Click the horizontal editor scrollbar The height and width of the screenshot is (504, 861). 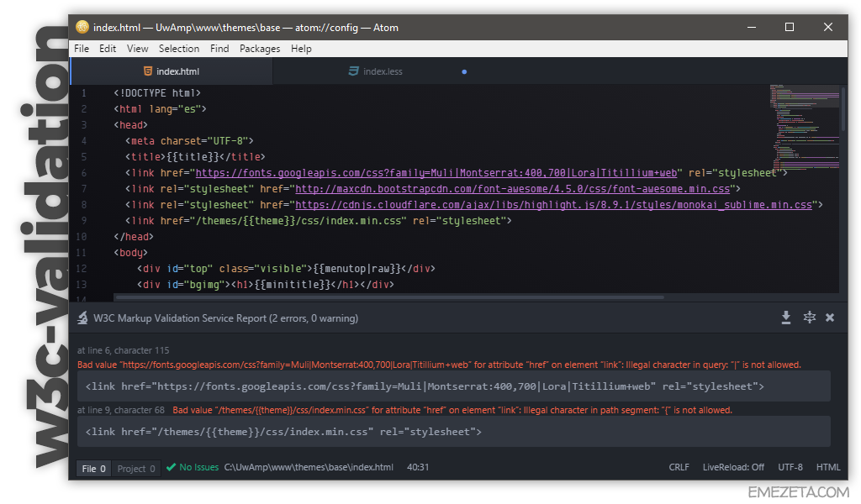click(389, 297)
